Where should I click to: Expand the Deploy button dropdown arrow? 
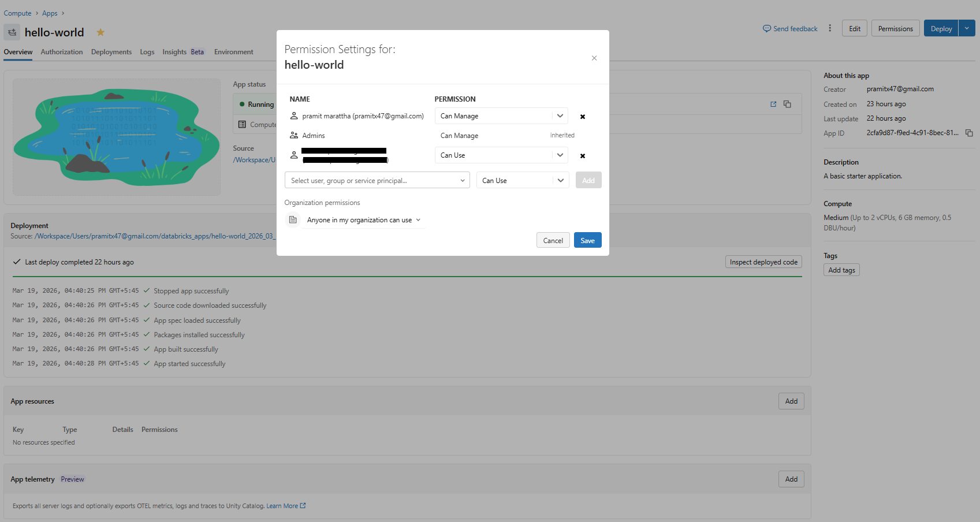(967, 28)
